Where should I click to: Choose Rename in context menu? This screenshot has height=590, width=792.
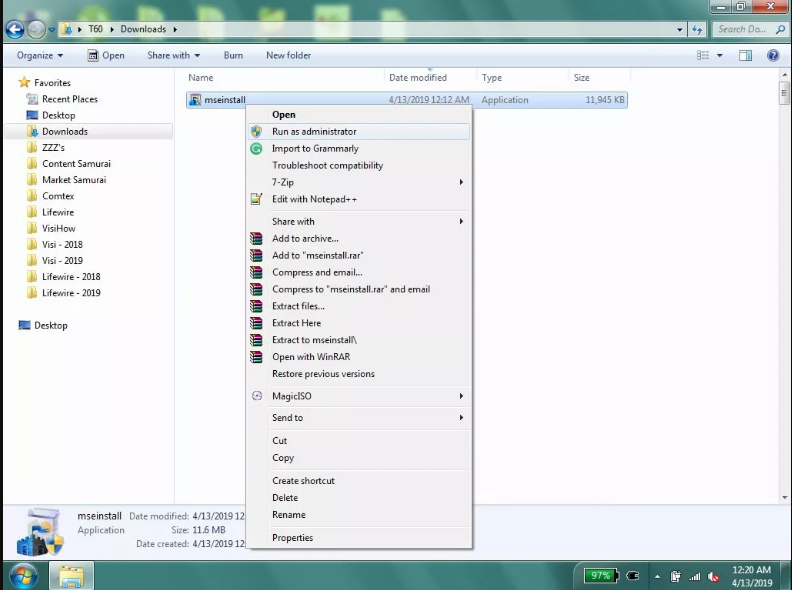coord(359,515)
